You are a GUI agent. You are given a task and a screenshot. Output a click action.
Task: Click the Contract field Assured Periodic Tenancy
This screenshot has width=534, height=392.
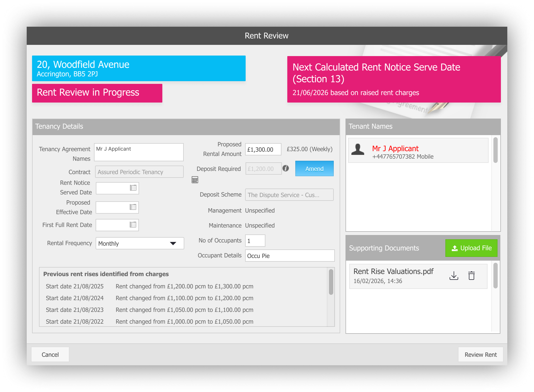139,172
